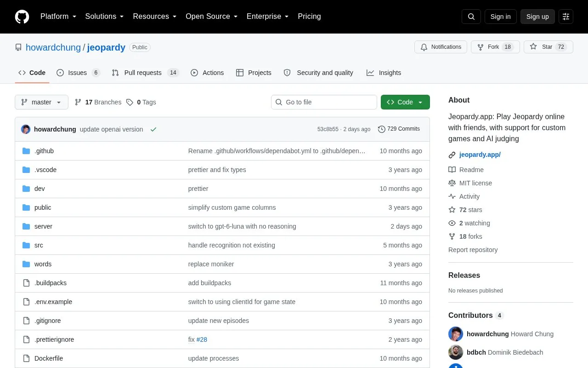Open the jeopardy.app/ website link
This screenshot has width=588, height=368.
[480, 155]
